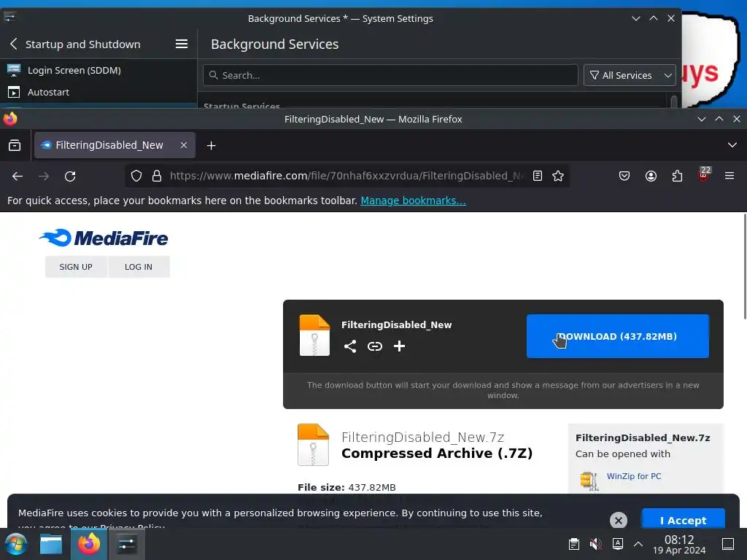The height and width of the screenshot is (560, 747).
Task: Click the Firefox 'List all tabs' chevron
Action: point(732,145)
